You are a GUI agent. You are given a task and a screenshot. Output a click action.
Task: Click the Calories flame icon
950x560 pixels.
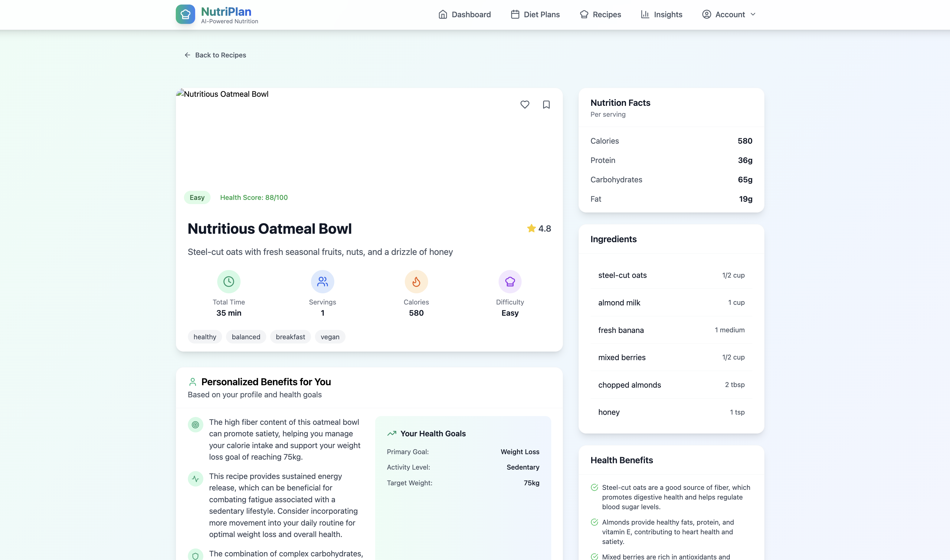pyautogui.click(x=416, y=282)
